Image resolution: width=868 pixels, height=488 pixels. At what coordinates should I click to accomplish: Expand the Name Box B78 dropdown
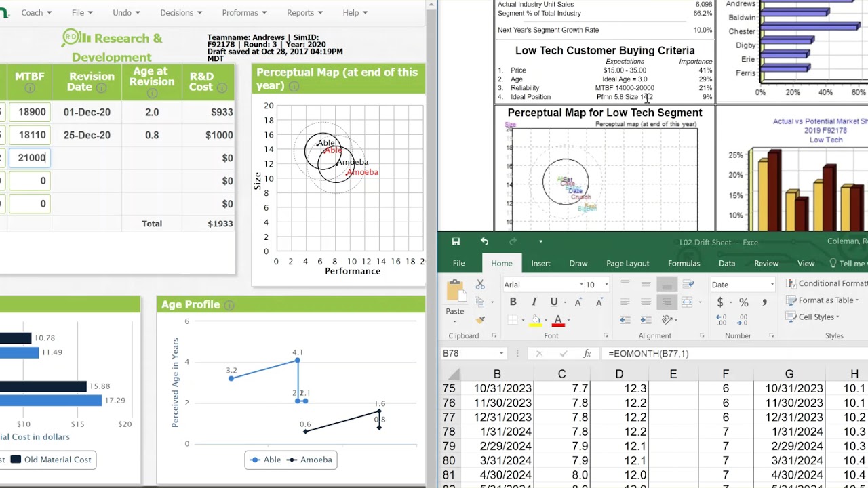pyautogui.click(x=501, y=353)
